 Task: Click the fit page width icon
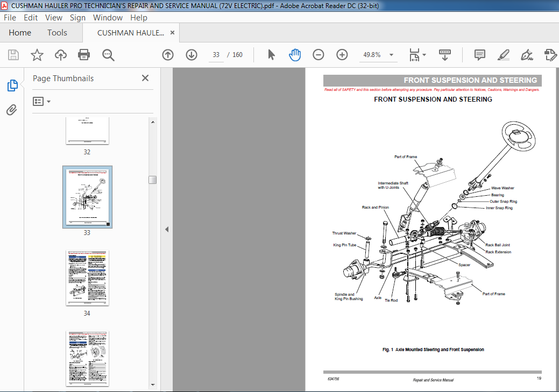tap(414, 55)
